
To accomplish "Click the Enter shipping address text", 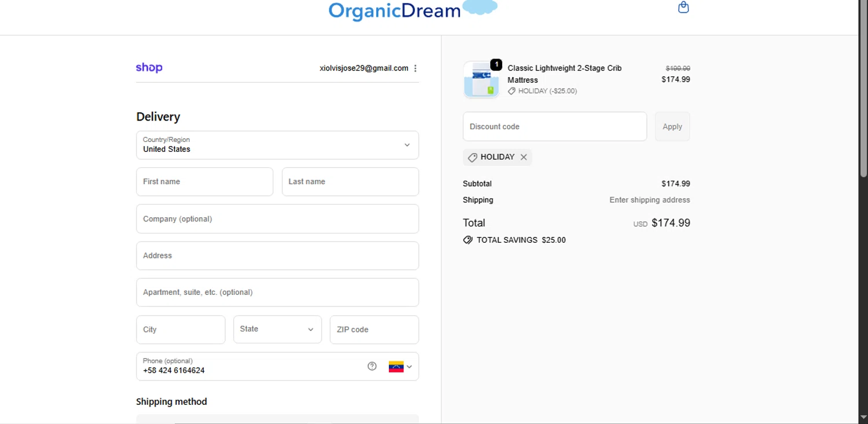I will [649, 200].
